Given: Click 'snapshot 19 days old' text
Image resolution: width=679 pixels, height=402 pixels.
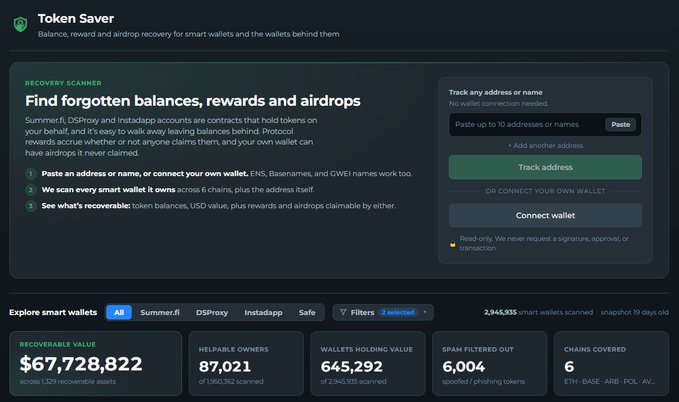Looking at the screenshot, I should 634,312.
